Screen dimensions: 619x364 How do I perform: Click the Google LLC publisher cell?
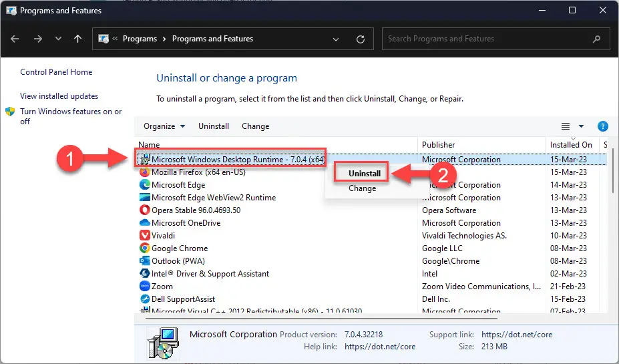pyautogui.click(x=442, y=248)
